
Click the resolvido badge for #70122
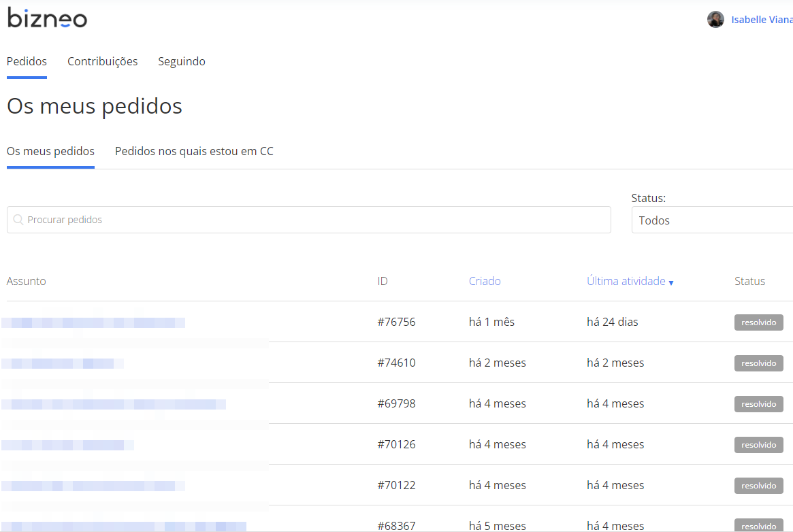coord(758,486)
